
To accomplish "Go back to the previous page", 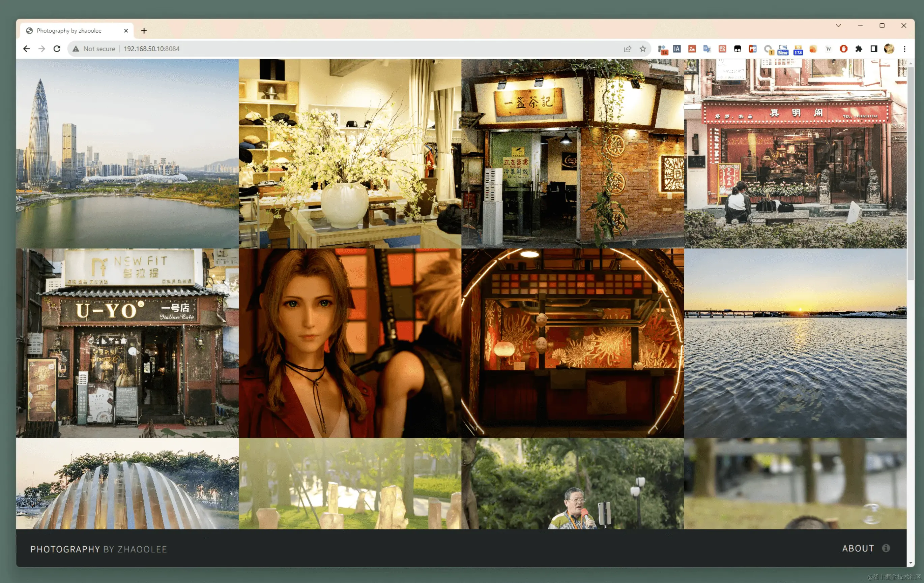I will click(x=27, y=49).
